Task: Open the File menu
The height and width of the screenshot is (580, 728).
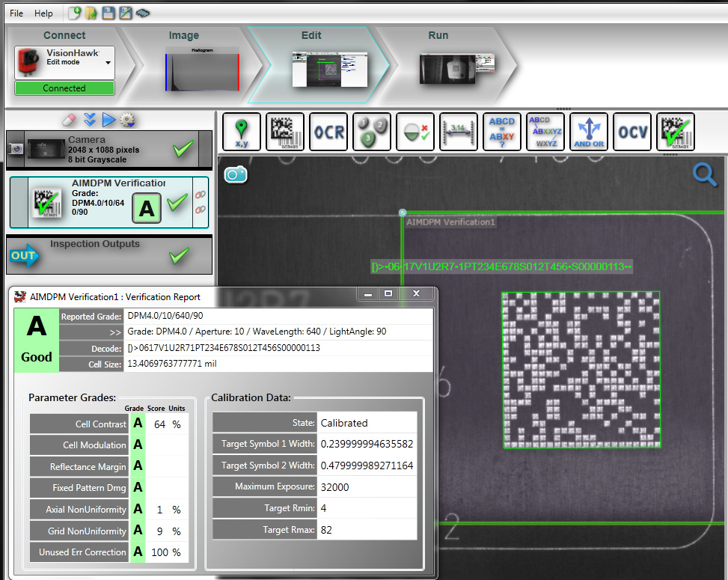Action: click(16, 13)
